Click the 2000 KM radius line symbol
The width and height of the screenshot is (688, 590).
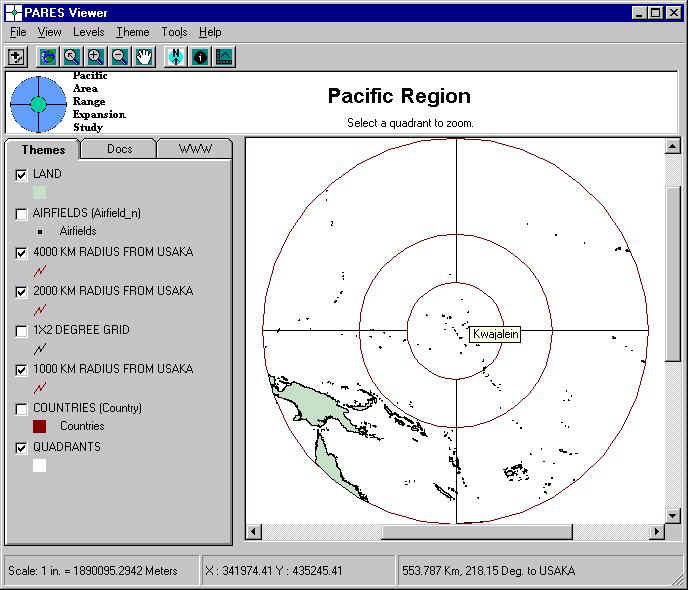(x=40, y=310)
